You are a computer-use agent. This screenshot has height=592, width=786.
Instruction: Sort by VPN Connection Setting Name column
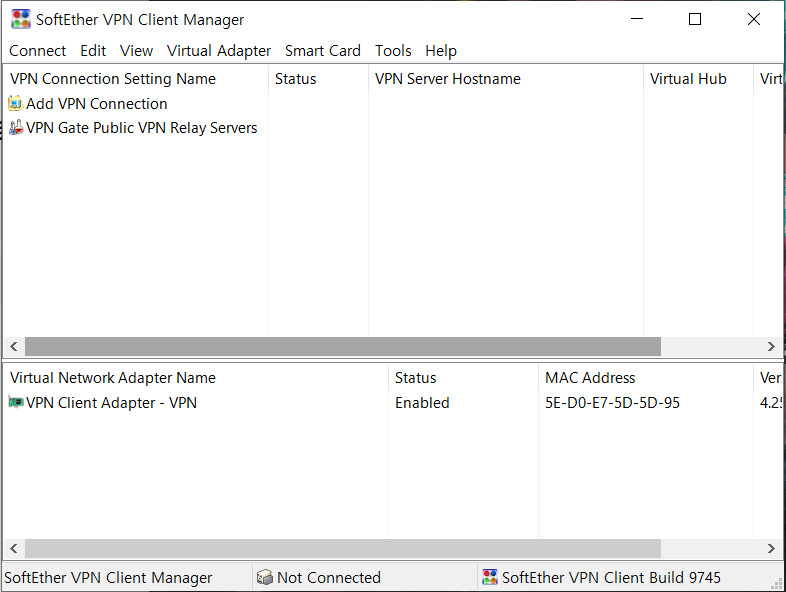click(x=113, y=79)
